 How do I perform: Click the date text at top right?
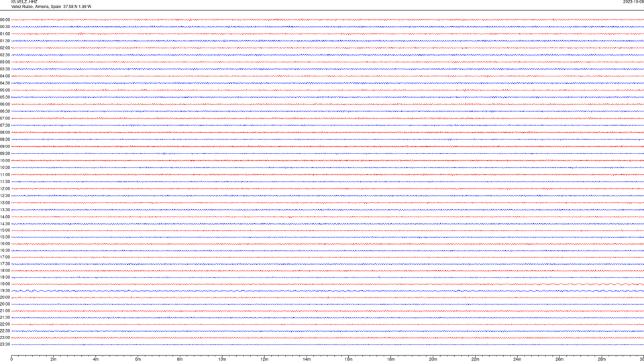(x=633, y=1)
